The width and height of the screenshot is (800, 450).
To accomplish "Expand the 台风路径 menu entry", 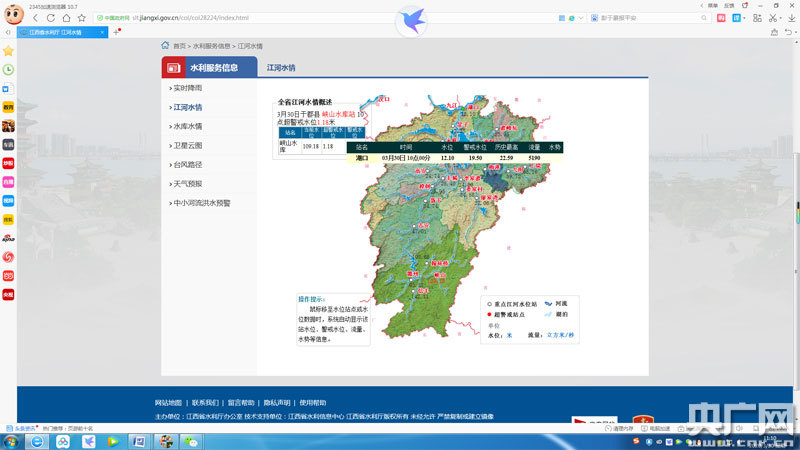I will (x=187, y=164).
